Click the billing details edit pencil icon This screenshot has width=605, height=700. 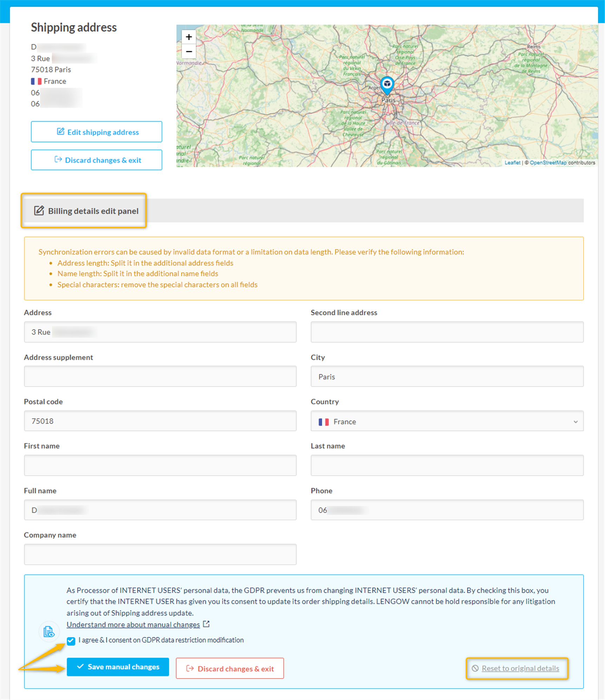coord(39,210)
